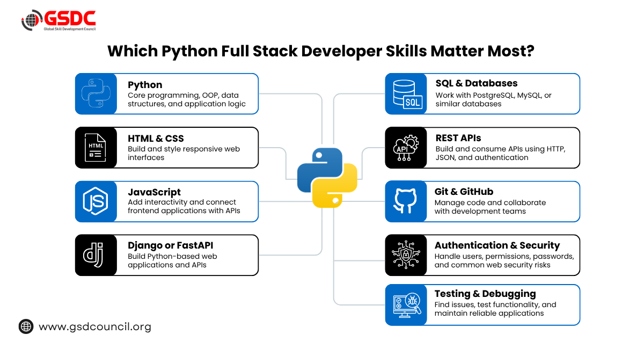The height and width of the screenshot is (349, 644).
Task: Click the GitHub cat icon
Action: click(x=406, y=201)
